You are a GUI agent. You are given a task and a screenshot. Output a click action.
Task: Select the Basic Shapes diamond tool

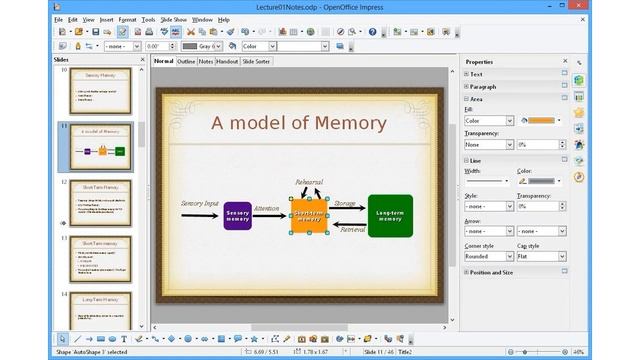pos(171,339)
